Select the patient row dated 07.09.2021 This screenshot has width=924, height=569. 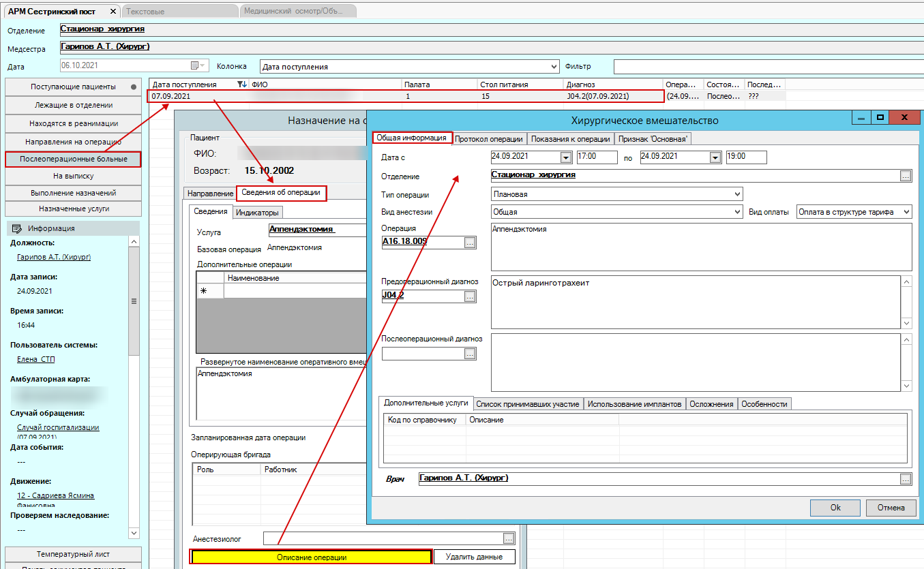(406, 97)
